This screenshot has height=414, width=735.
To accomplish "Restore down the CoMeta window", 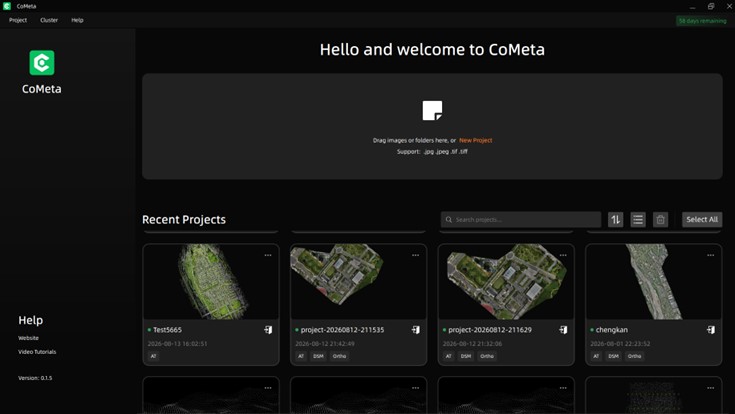I will [x=711, y=6].
